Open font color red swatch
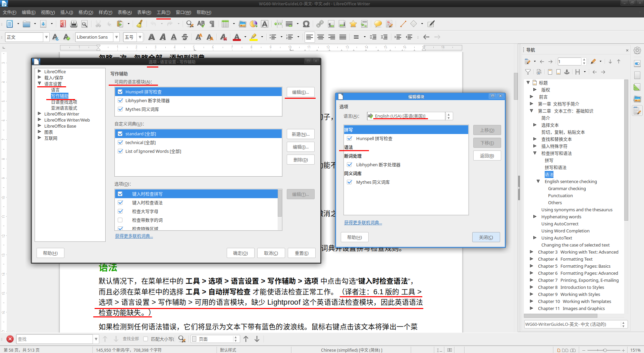The height and width of the screenshot is (353, 644). (237, 37)
